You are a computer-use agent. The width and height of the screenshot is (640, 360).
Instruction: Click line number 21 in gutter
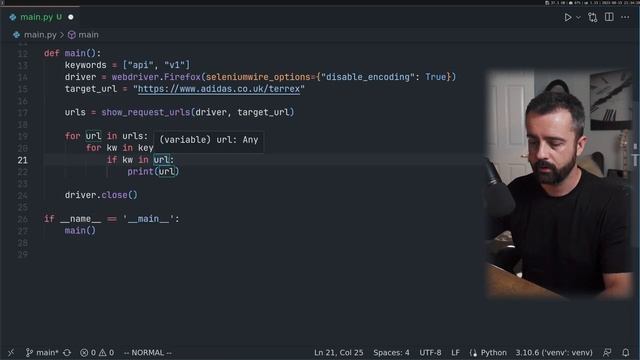point(22,160)
